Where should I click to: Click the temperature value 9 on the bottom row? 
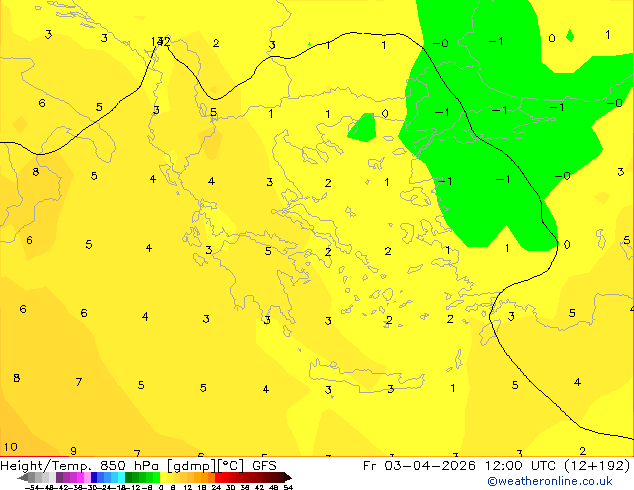click(73, 451)
